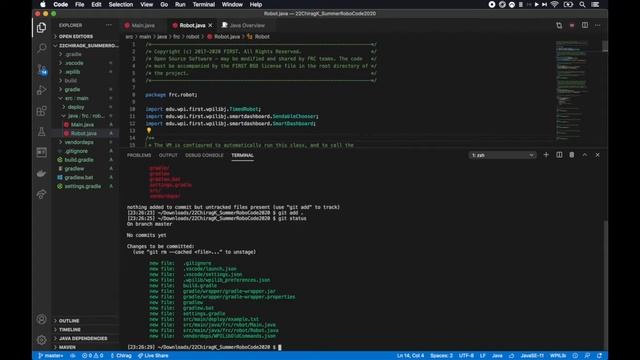Expand OPEN EDITORS section
Screen dimensions: 640x360
tap(76, 36)
